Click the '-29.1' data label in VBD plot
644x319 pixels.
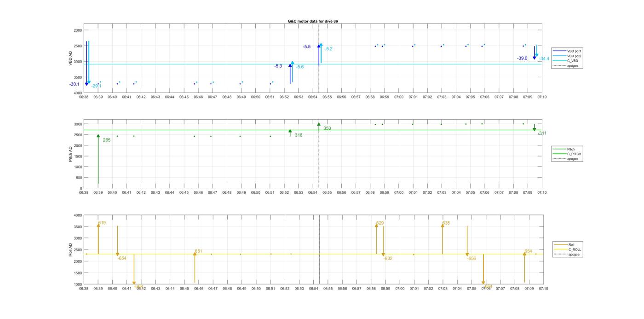coord(96,86)
